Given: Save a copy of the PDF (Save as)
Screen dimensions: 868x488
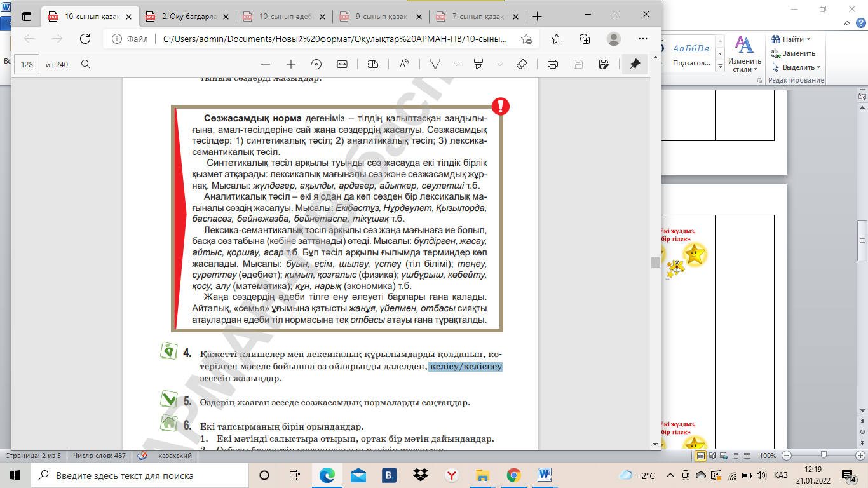Looking at the screenshot, I should 604,64.
